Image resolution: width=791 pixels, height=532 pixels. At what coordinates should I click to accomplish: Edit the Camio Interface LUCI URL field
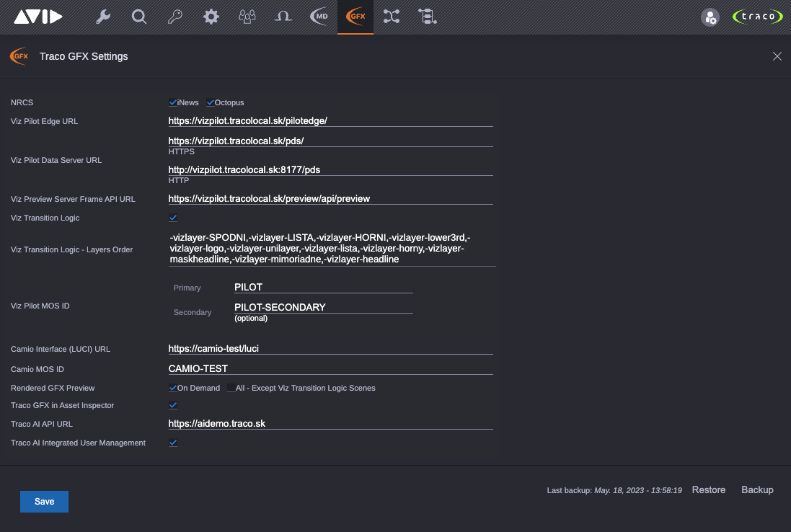[330, 349]
